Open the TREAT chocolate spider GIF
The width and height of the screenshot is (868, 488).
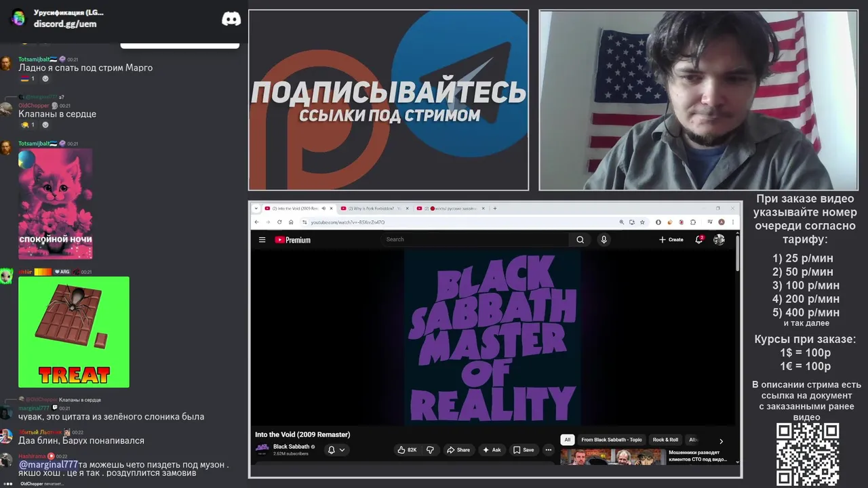[x=74, y=332]
